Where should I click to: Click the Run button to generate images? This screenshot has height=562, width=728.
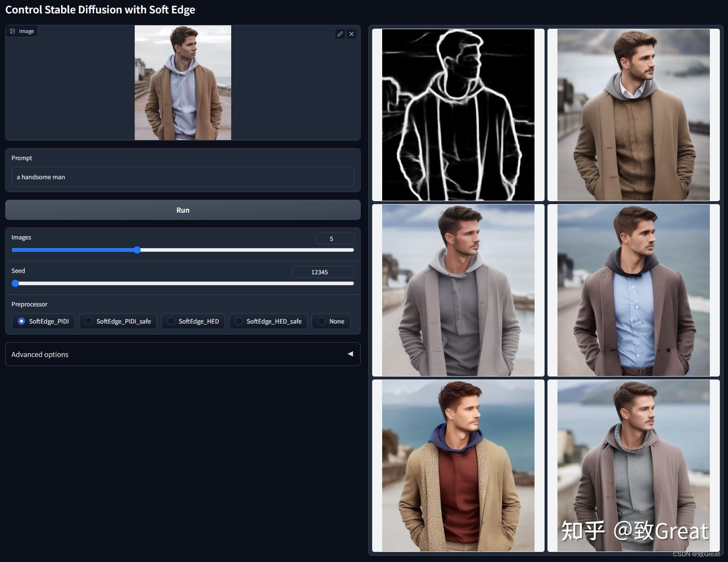[183, 210]
